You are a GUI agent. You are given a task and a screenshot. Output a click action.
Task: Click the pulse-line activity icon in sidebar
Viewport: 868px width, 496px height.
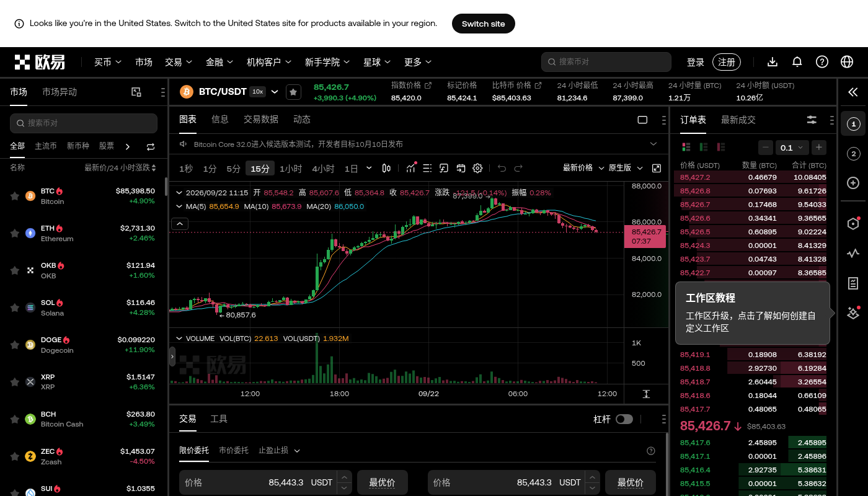[853, 254]
